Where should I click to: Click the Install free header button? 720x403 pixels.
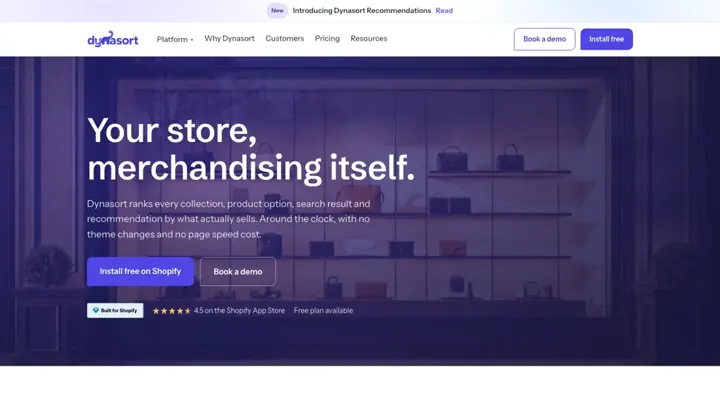click(606, 39)
